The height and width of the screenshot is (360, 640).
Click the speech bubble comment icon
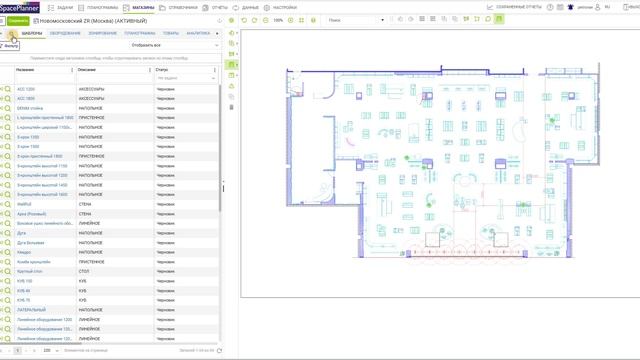488,19
